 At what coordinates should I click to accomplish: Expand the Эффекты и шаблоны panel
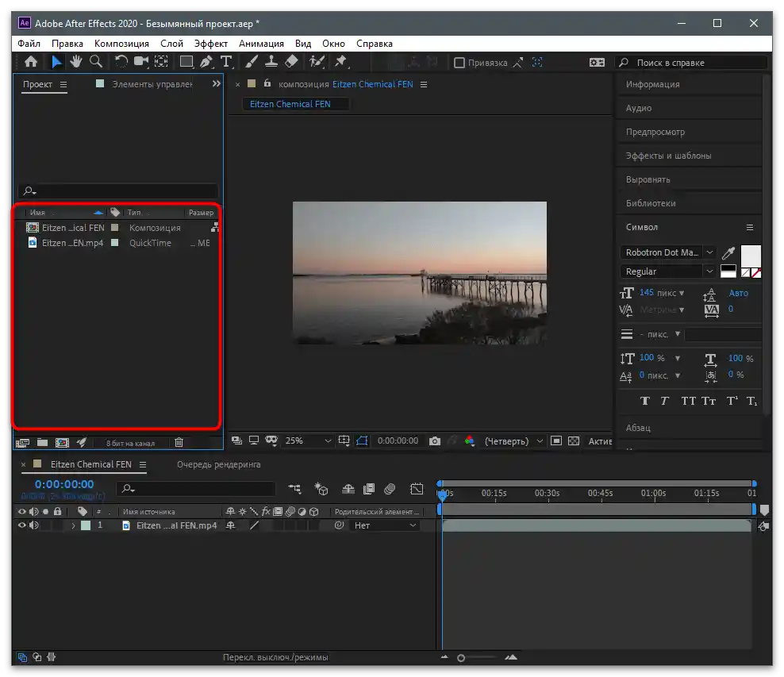(668, 156)
